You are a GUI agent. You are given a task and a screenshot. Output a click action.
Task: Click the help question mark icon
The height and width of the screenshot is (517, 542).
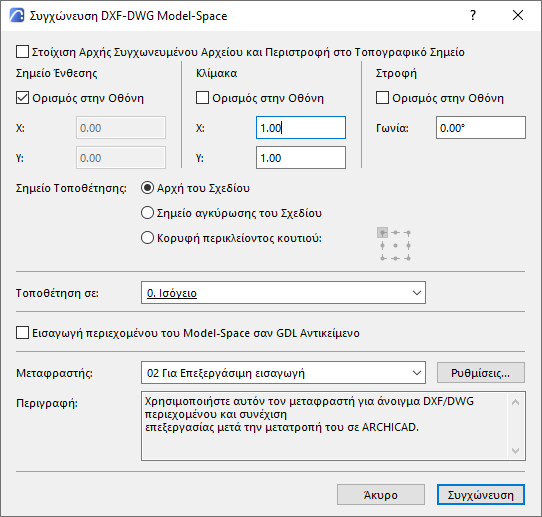(x=473, y=15)
